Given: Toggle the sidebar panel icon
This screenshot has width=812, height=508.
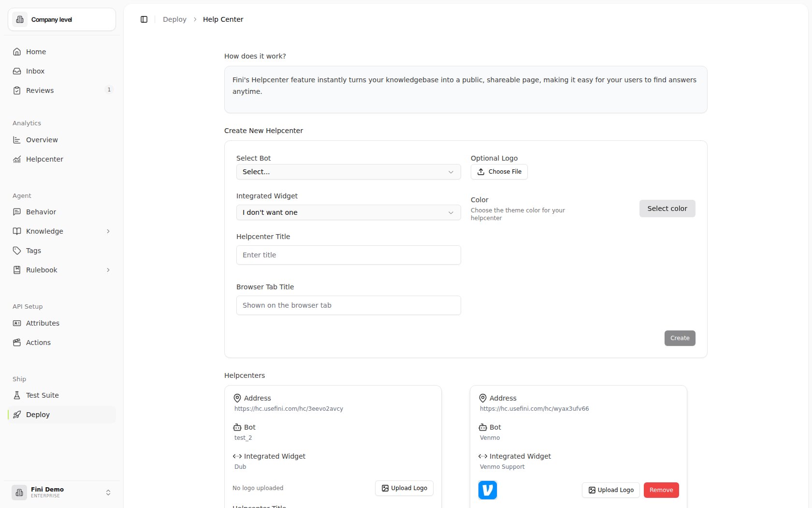Looking at the screenshot, I should [x=144, y=19].
